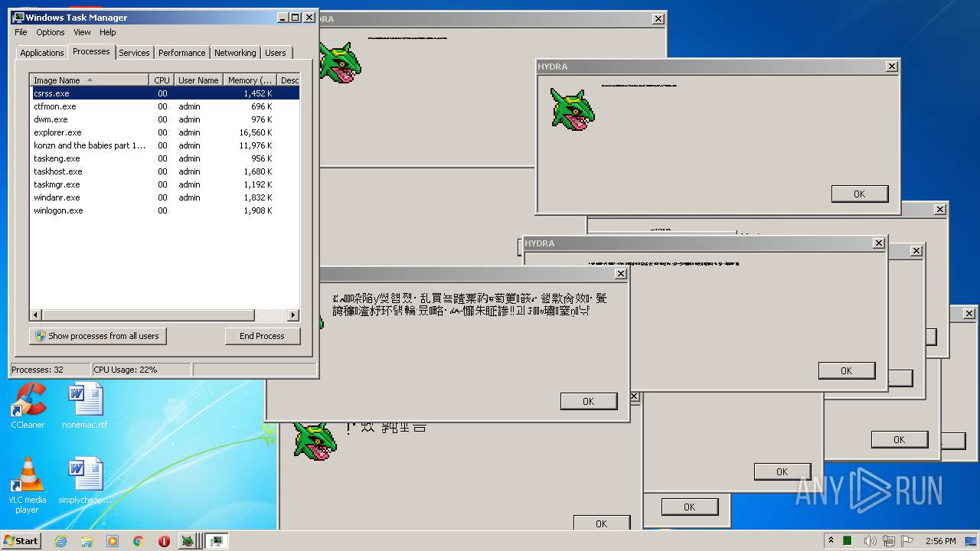Open the Options menu in Task Manager

(51, 32)
